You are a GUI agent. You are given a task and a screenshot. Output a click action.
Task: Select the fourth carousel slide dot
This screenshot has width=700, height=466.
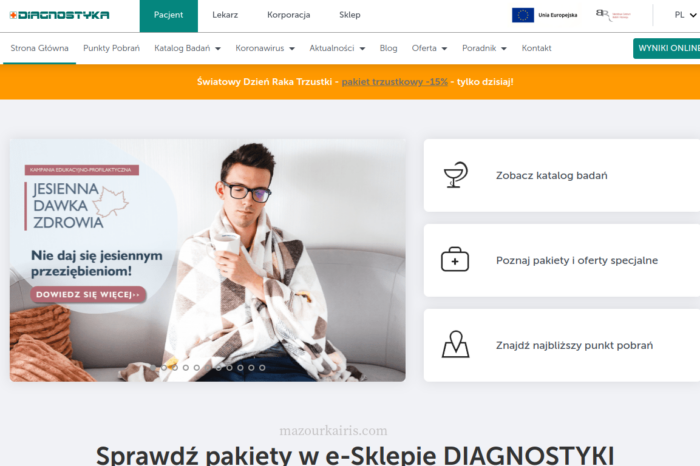tap(186, 367)
